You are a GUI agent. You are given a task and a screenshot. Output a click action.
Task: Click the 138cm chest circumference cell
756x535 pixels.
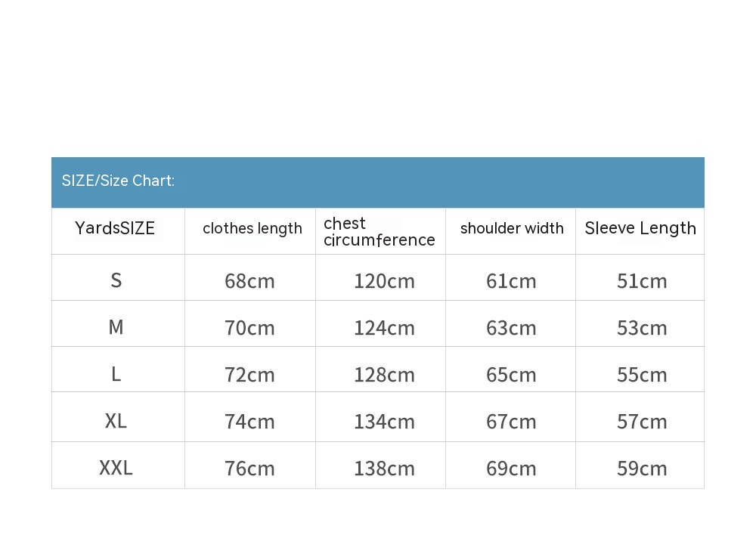point(384,469)
